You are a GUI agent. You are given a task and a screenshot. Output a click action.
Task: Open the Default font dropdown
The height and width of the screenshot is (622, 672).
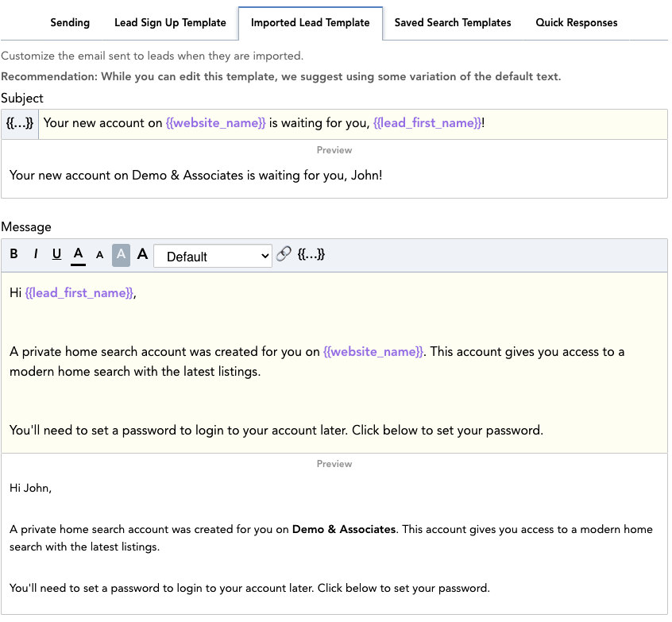(x=213, y=257)
